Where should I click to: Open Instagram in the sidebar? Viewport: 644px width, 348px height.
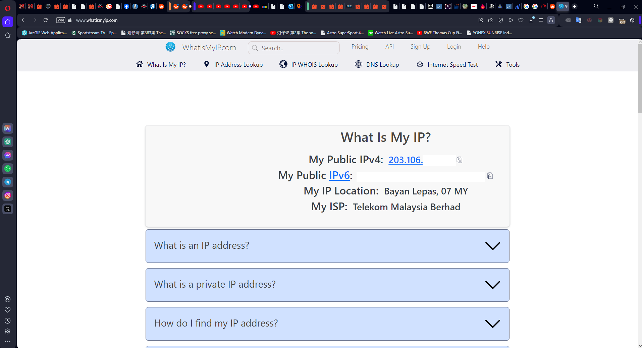[8, 195]
